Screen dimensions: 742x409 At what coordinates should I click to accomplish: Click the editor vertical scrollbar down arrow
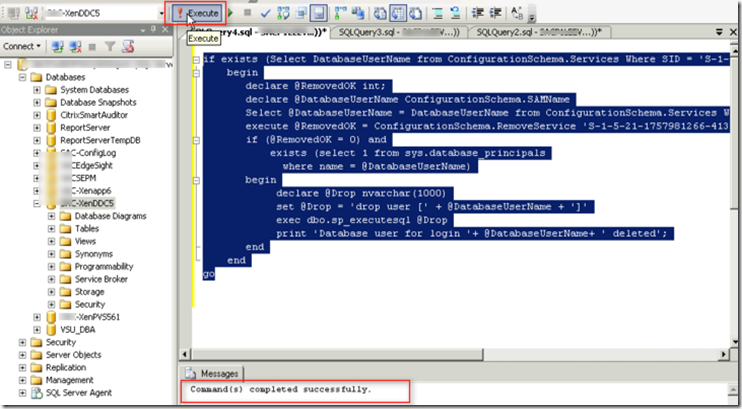(734, 341)
